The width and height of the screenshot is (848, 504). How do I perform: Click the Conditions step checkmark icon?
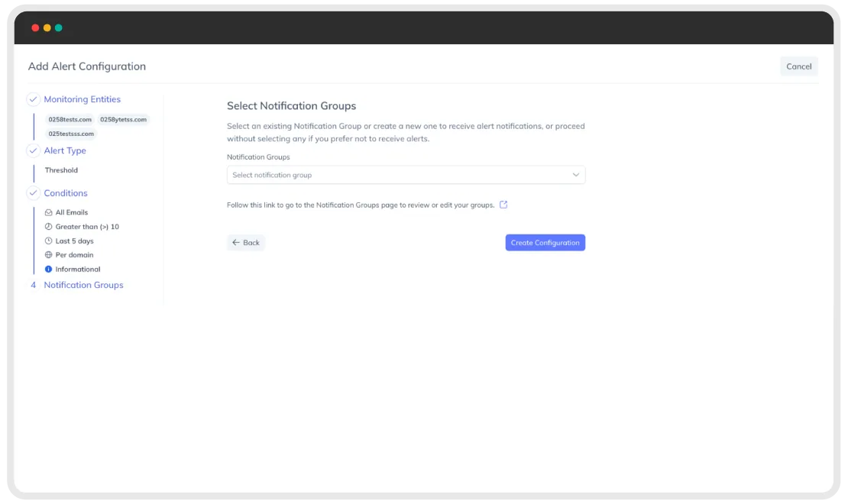point(33,193)
